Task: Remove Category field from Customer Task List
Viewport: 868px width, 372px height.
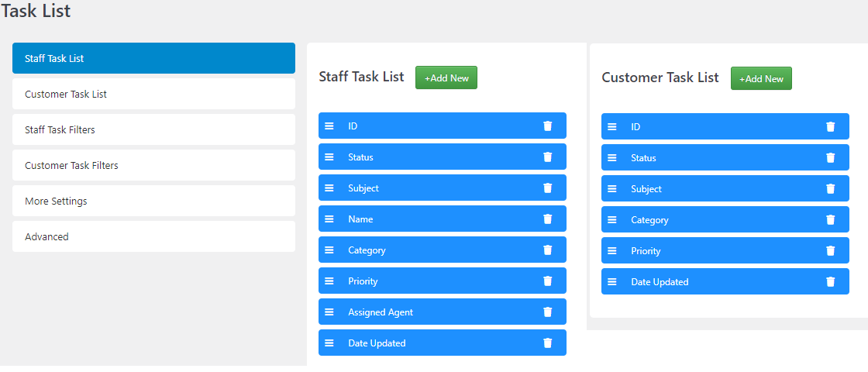Action: (x=830, y=219)
